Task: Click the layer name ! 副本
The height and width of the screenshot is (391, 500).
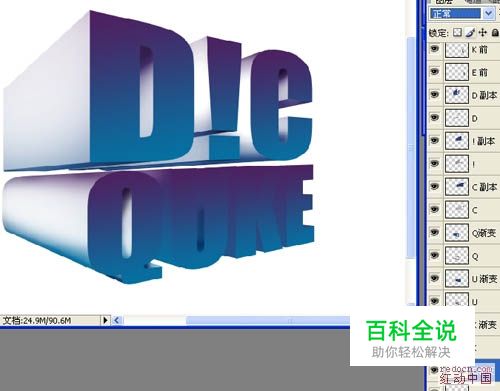Action: [484, 141]
